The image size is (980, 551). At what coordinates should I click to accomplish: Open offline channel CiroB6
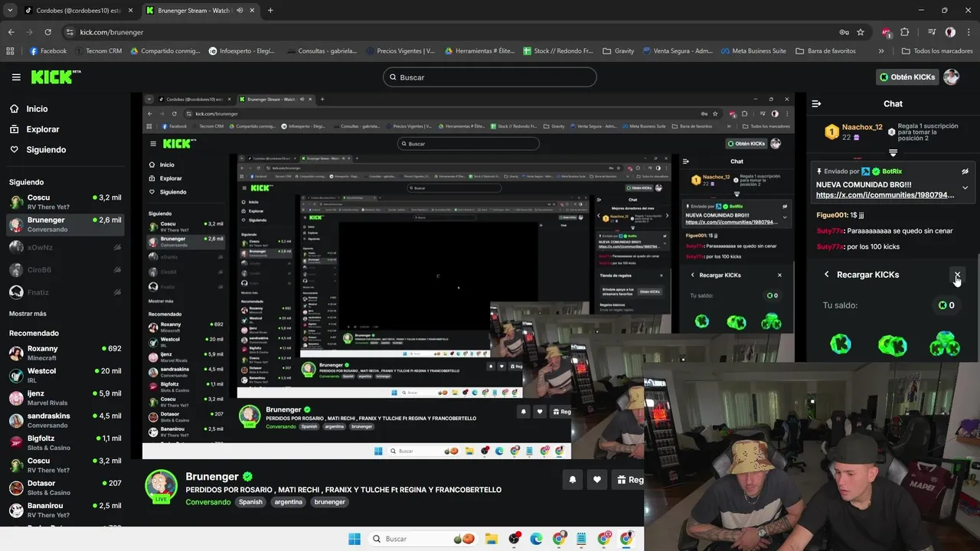tap(64, 269)
